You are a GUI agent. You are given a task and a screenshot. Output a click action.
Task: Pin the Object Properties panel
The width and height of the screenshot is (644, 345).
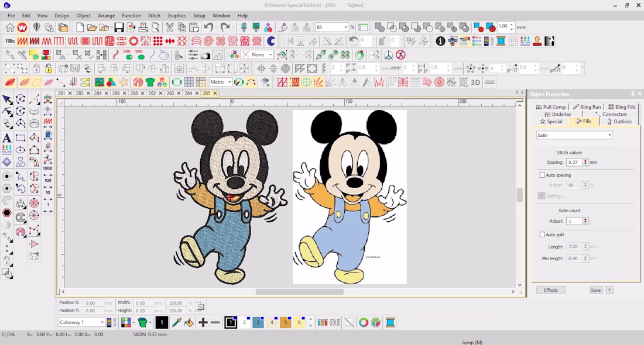tap(632, 94)
